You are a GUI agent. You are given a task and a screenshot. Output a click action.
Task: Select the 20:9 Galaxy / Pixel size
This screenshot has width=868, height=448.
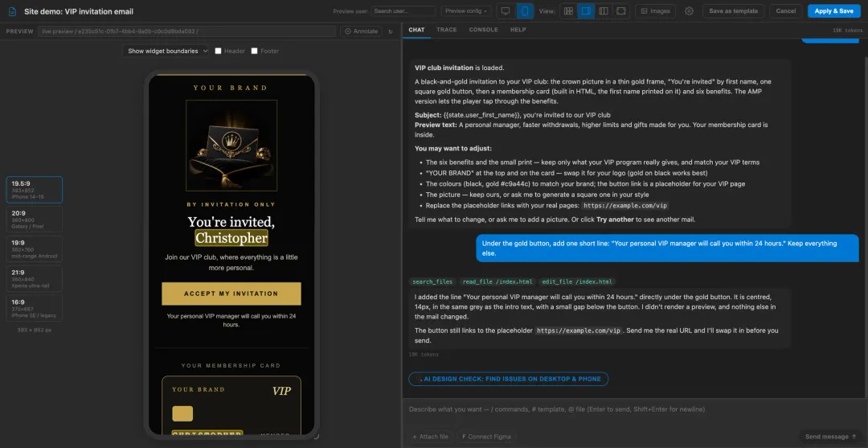click(35, 220)
